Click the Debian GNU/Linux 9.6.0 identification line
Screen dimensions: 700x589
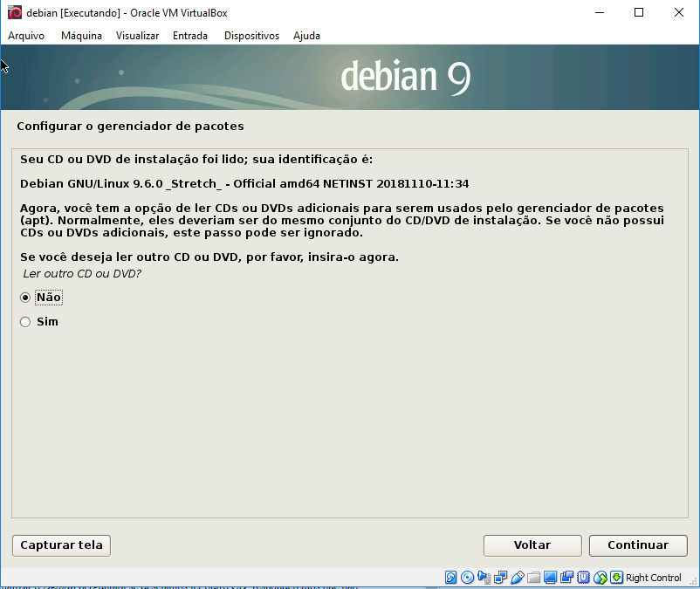[244, 184]
